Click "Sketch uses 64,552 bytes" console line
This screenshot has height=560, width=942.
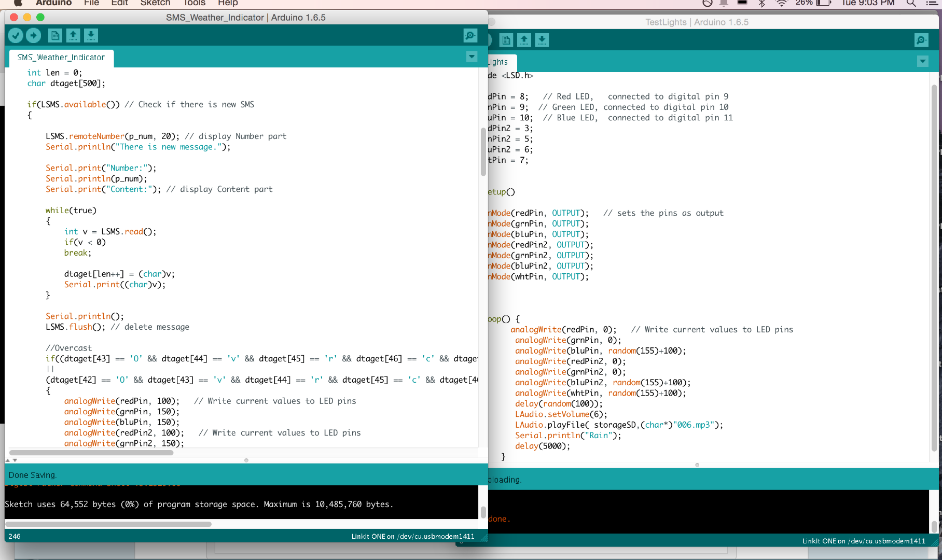click(x=199, y=504)
